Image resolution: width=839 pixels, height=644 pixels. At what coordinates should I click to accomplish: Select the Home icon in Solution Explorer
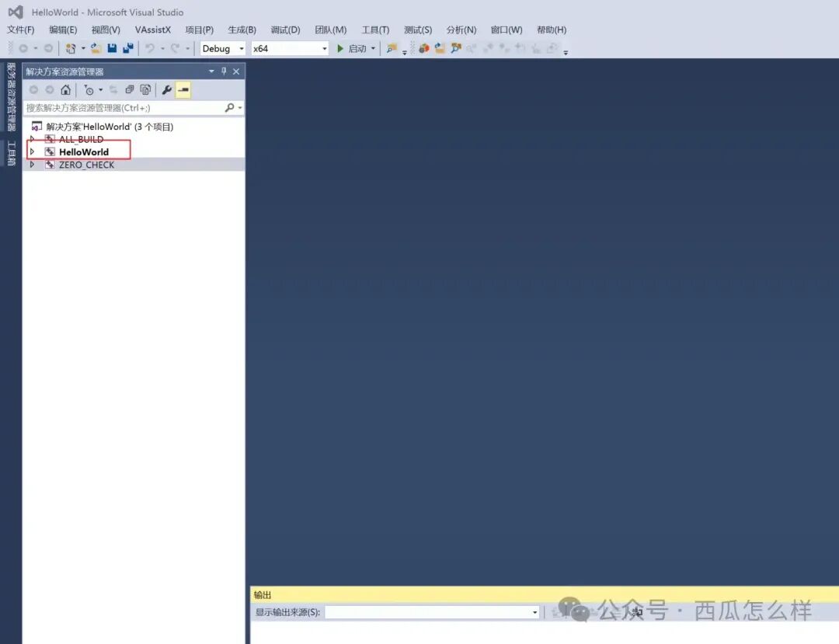point(66,89)
